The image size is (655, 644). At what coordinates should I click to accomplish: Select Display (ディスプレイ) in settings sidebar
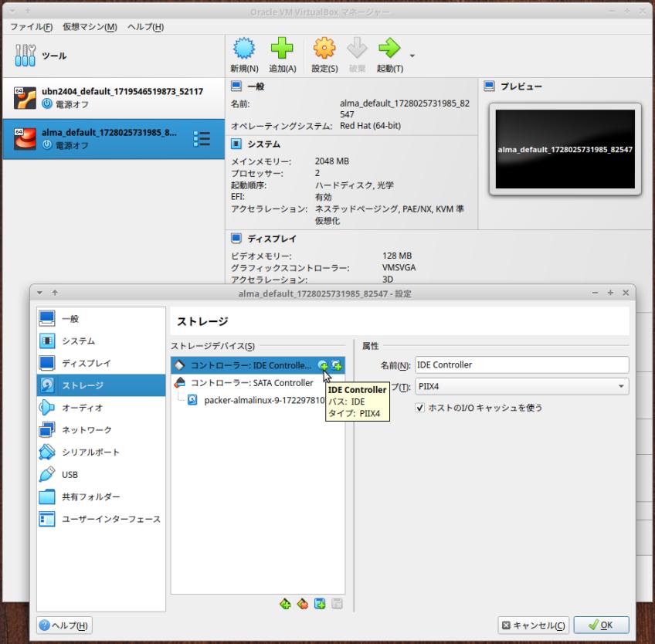(101, 363)
